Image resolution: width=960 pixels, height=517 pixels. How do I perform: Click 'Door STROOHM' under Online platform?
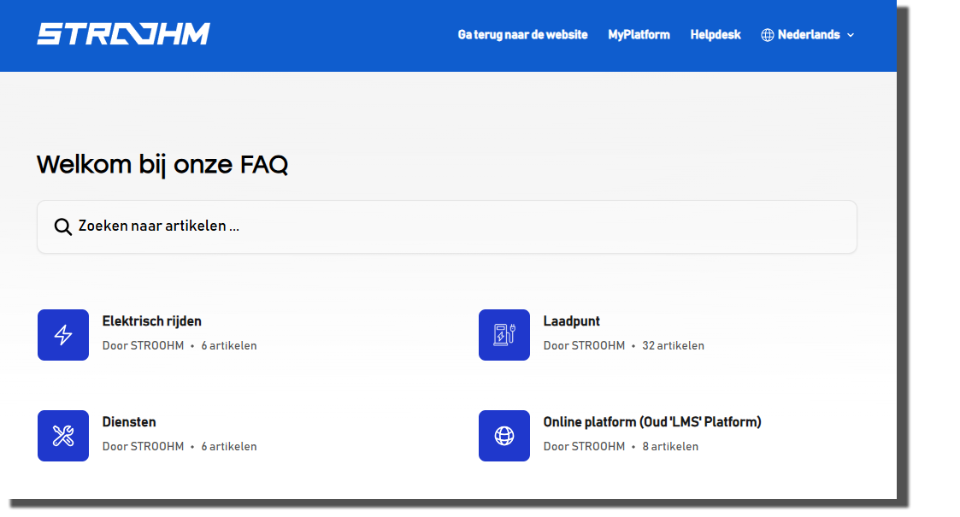point(584,447)
